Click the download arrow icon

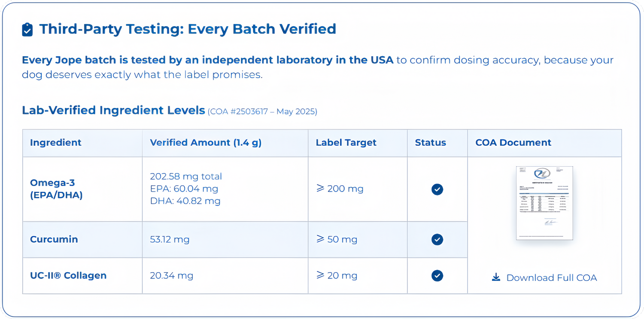click(496, 277)
